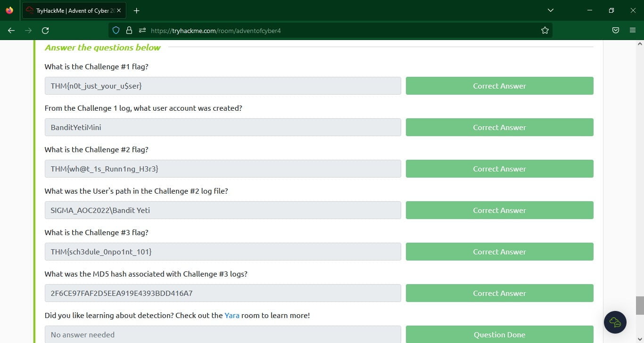Viewport: 644px width, 343px height.
Task: Open the chat support bubble icon
Action: (x=615, y=322)
